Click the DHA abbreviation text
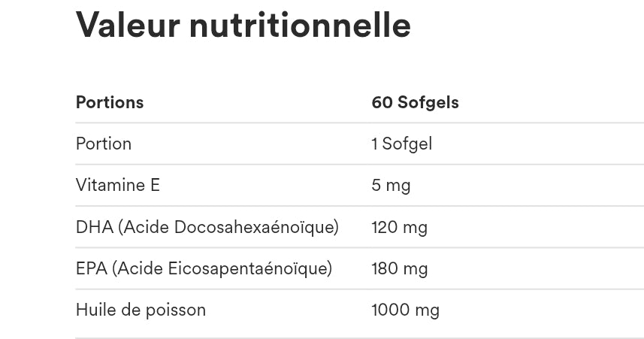 (x=95, y=227)
